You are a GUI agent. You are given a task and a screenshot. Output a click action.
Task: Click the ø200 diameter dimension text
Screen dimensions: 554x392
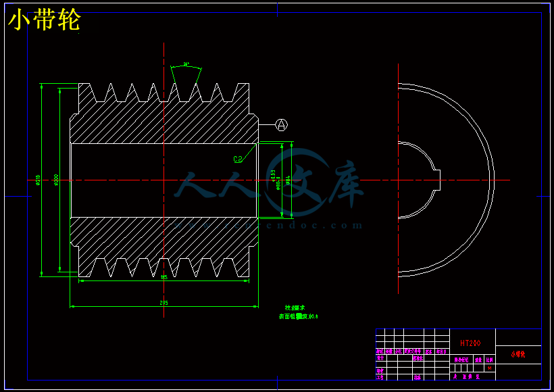57,180
